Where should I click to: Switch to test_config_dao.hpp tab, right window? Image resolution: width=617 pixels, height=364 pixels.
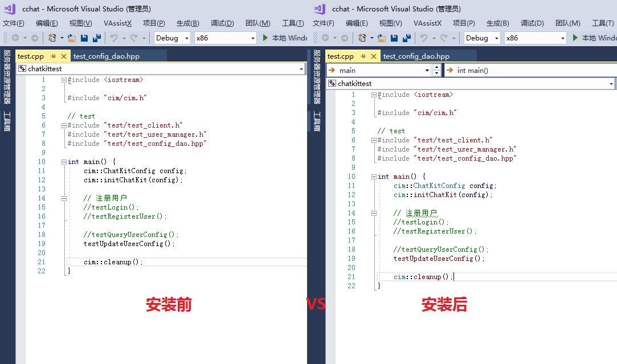point(416,56)
